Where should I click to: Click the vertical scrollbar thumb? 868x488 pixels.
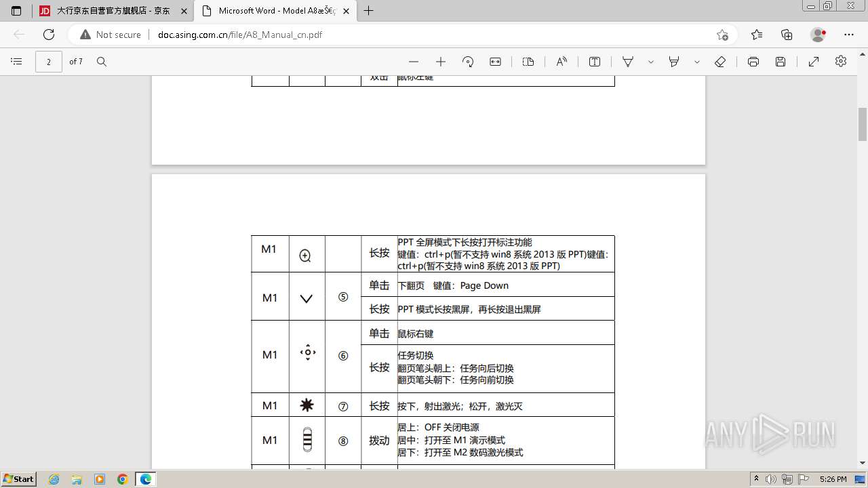863,124
